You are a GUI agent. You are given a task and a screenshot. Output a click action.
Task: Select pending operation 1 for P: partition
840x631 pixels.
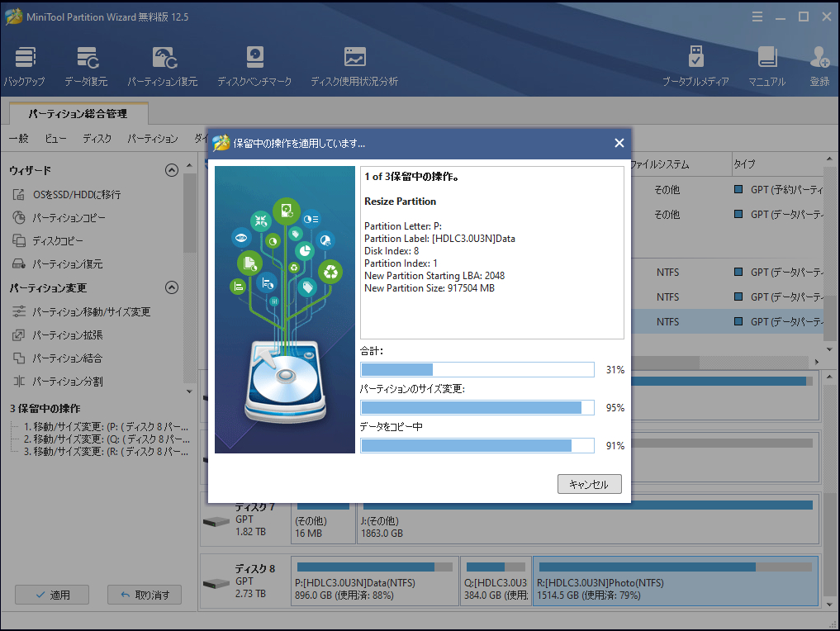(x=106, y=427)
